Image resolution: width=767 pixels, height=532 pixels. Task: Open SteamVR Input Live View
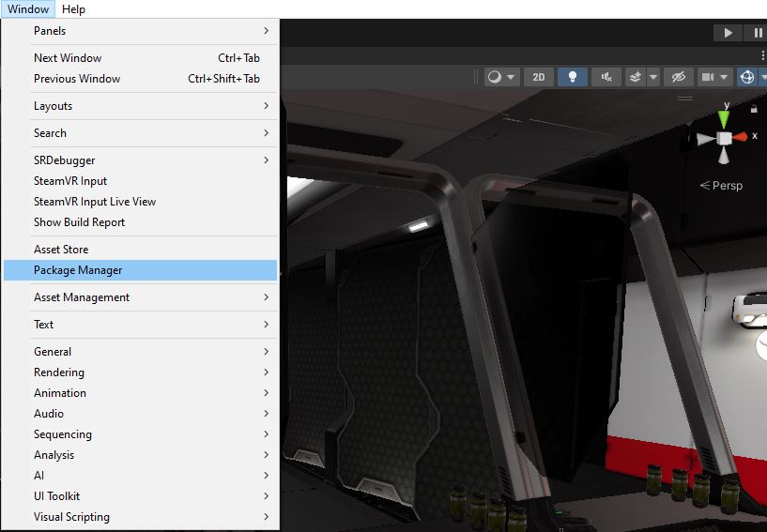(x=141, y=202)
